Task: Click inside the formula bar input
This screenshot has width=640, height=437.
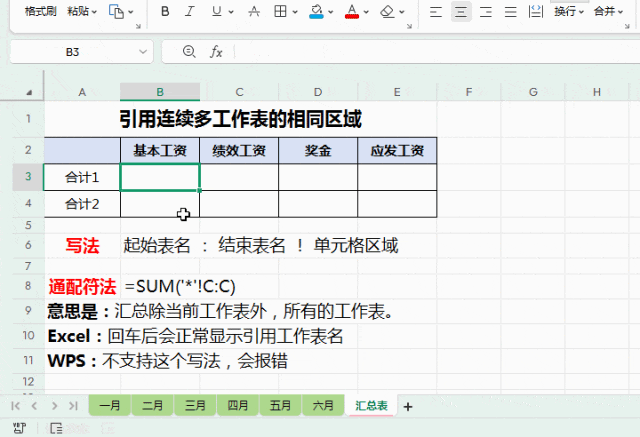Action: point(437,52)
